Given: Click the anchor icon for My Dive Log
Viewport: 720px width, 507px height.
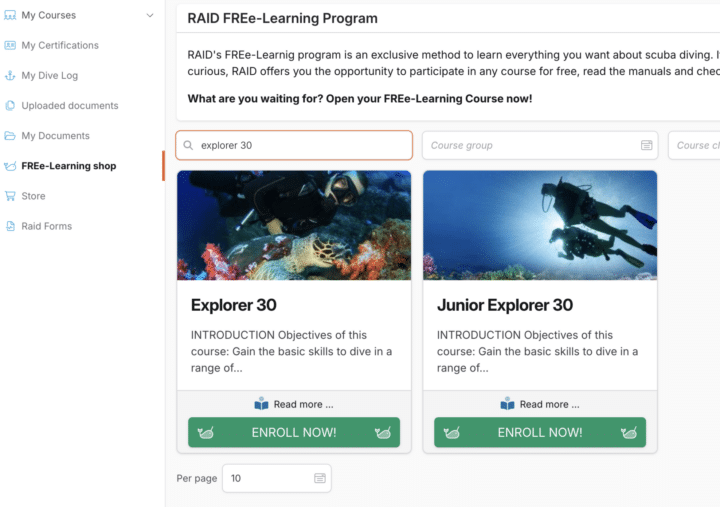Looking at the screenshot, I should (x=10, y=75).
